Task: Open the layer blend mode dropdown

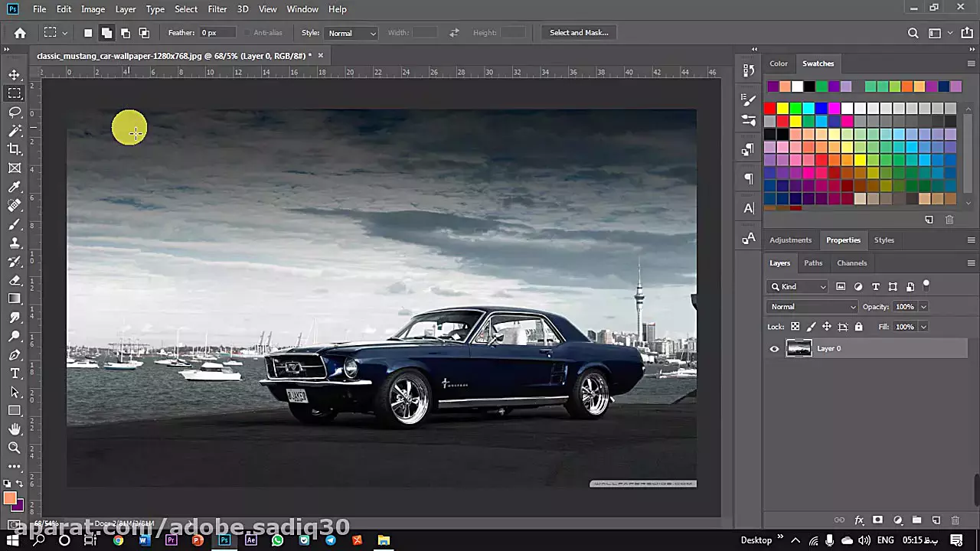Action: coord(812,307)
